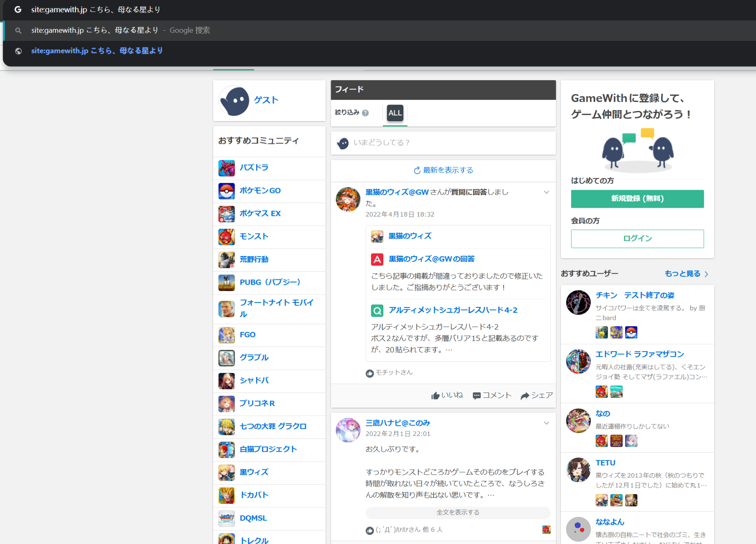Click the globe icon in suggestion row

coord(18,51)
